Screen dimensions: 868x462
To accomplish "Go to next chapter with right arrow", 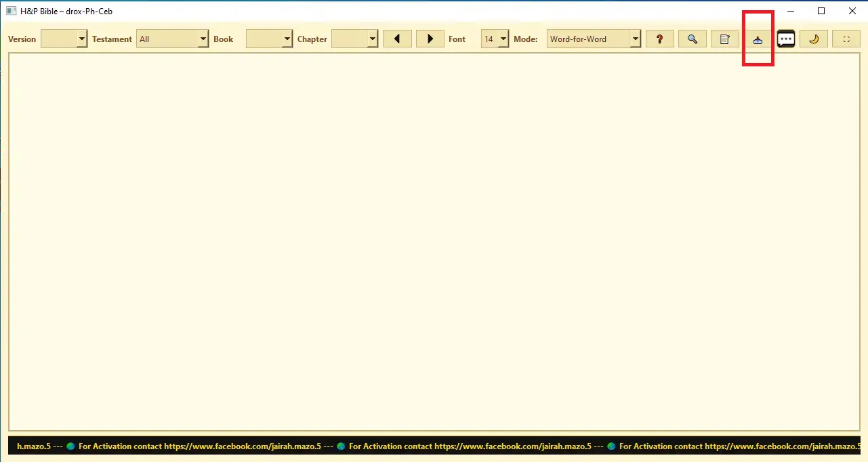I will 430,39.
